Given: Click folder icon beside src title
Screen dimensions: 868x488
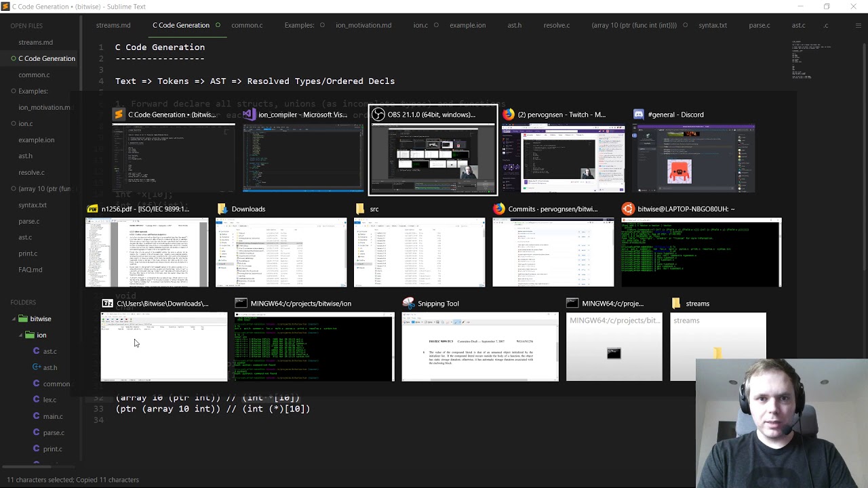Looking at the screenshot, I should [x=360, y=209].
